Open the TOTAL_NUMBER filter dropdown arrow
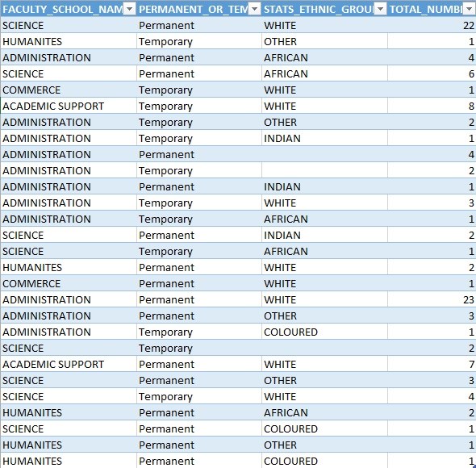 469,10
